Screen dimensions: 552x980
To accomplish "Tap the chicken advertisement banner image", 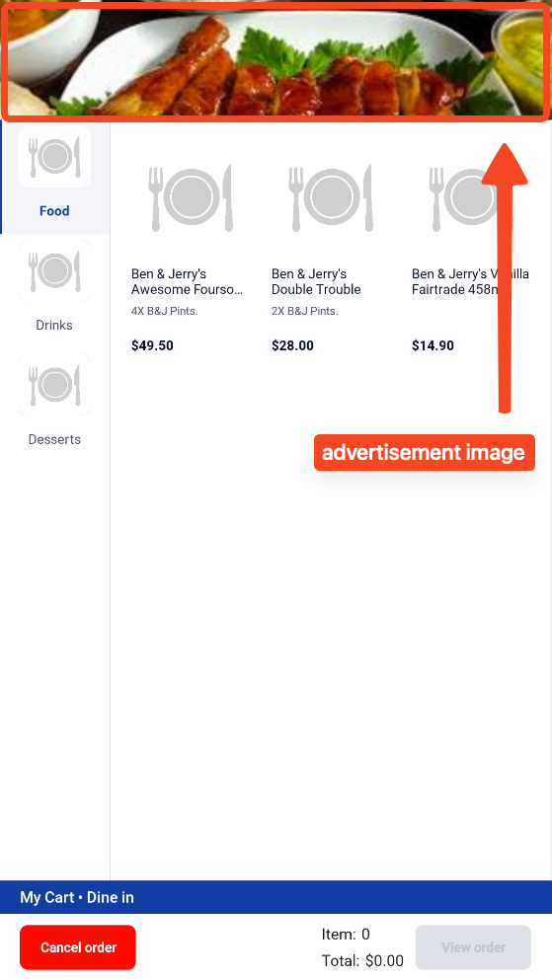I will [276, 60].
